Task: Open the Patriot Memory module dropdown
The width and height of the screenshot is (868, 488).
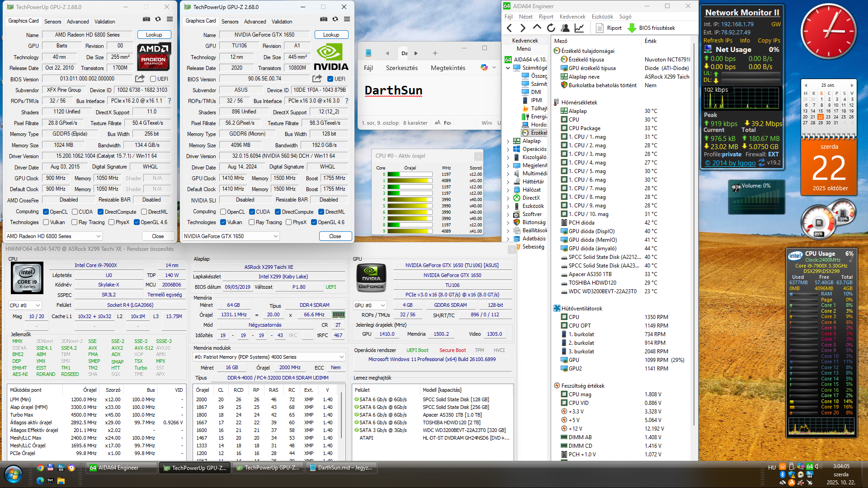Action: [269, 357]
